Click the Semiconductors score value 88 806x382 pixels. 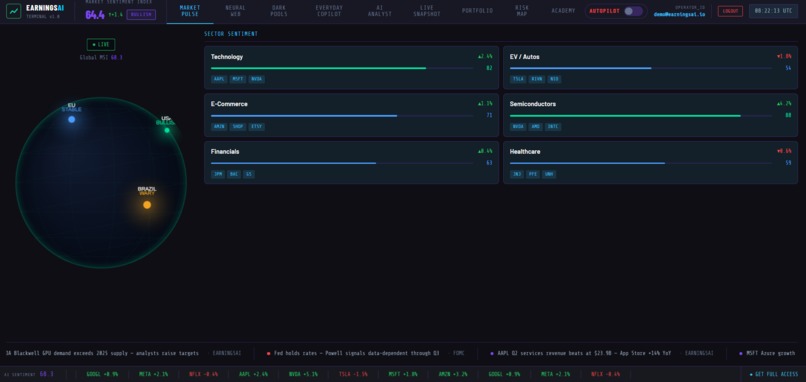point(788,116)
